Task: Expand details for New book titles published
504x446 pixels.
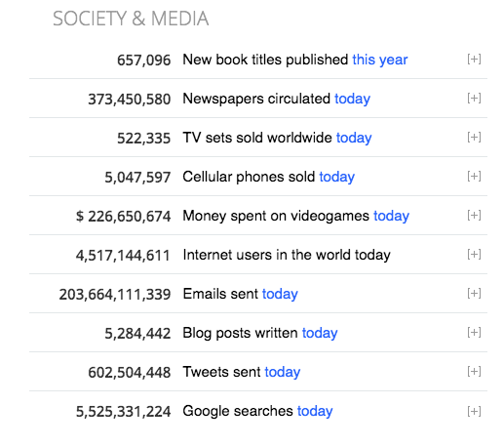Action: pyautogui.click(x=474, y=60)
